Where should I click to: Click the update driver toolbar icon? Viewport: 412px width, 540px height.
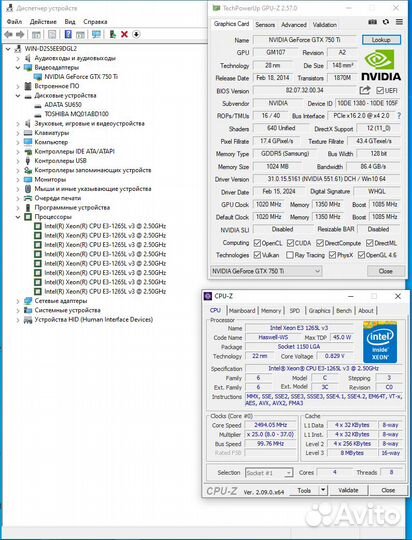tap(113, 34)
